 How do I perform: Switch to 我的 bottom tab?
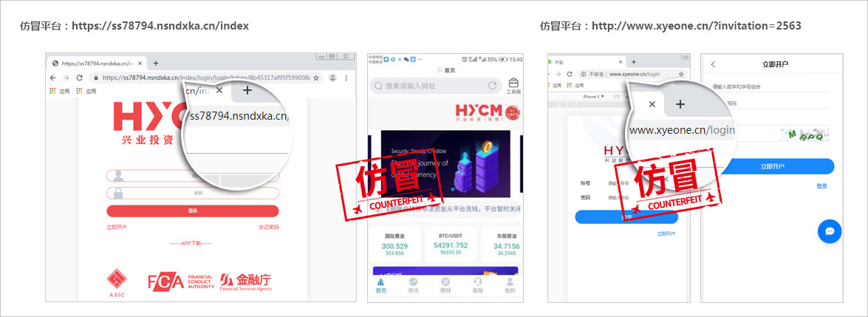coord(510,285)
